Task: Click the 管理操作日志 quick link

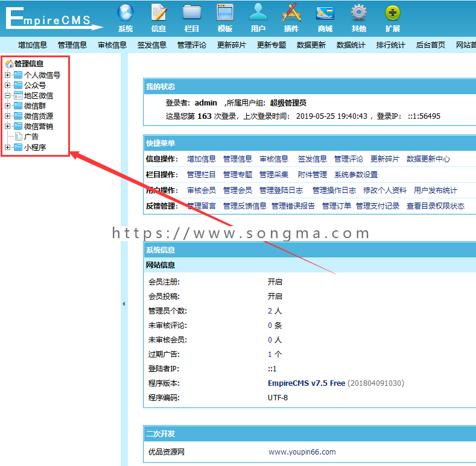Action: (x=334, y=190)
